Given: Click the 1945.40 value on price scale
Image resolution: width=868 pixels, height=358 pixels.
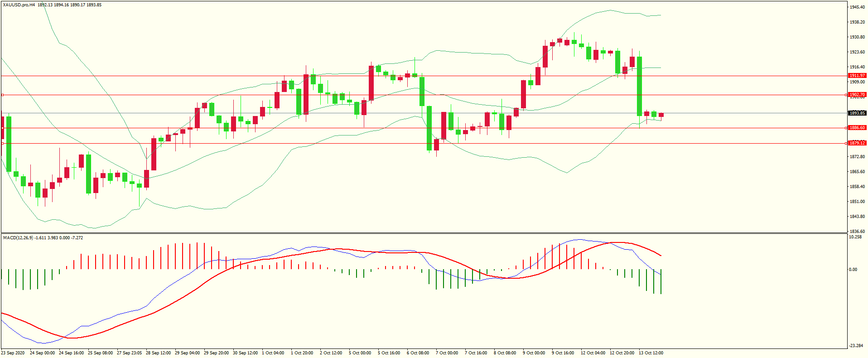Looking at the screenshot, I should point(857,7).
